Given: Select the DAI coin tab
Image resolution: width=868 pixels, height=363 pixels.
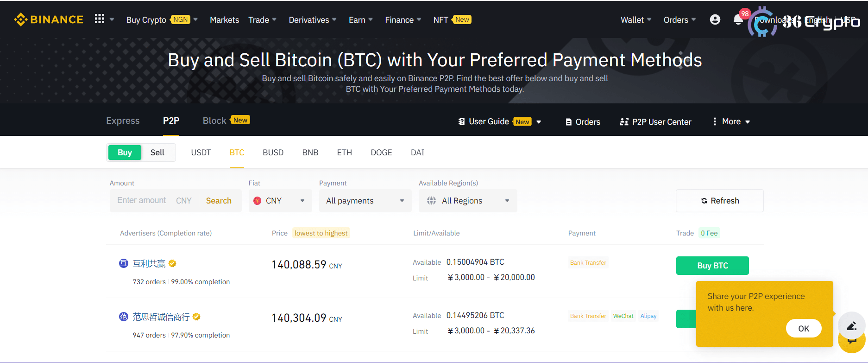Looking at the screenshot, I should tap(417, 153).
